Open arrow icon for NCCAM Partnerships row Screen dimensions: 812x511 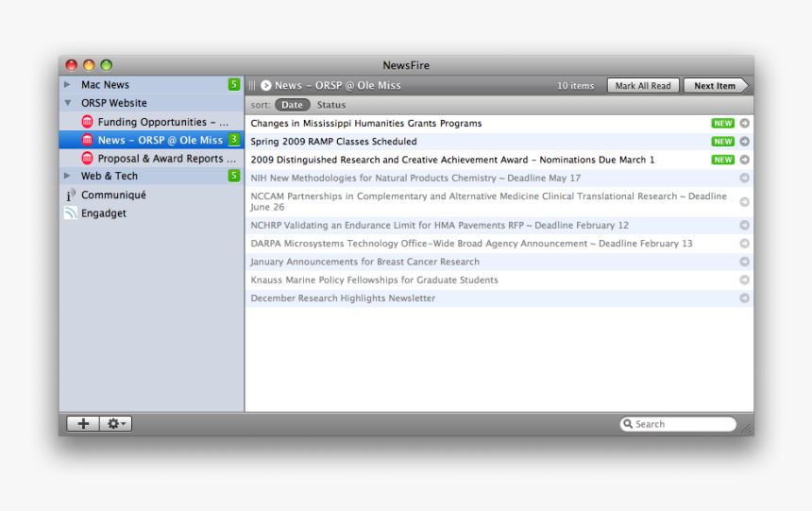744,201
